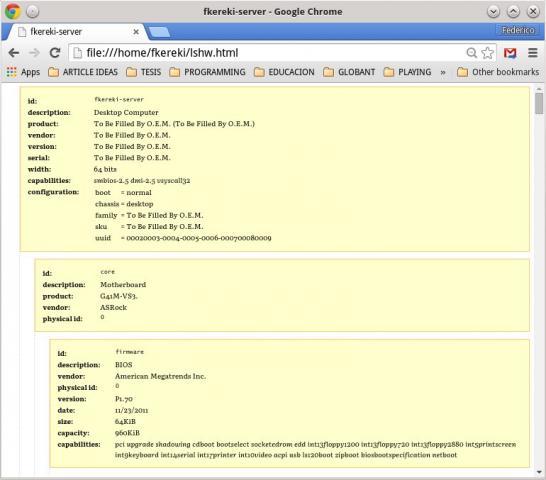The image size is (546, 480).
Task: Open the PROGRAMMING bookmark folder
Action: click(x=207, y=72)
